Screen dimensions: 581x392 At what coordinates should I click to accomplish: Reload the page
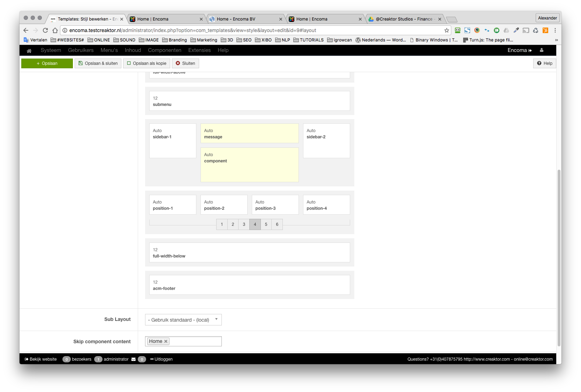(x=45, y=30)
